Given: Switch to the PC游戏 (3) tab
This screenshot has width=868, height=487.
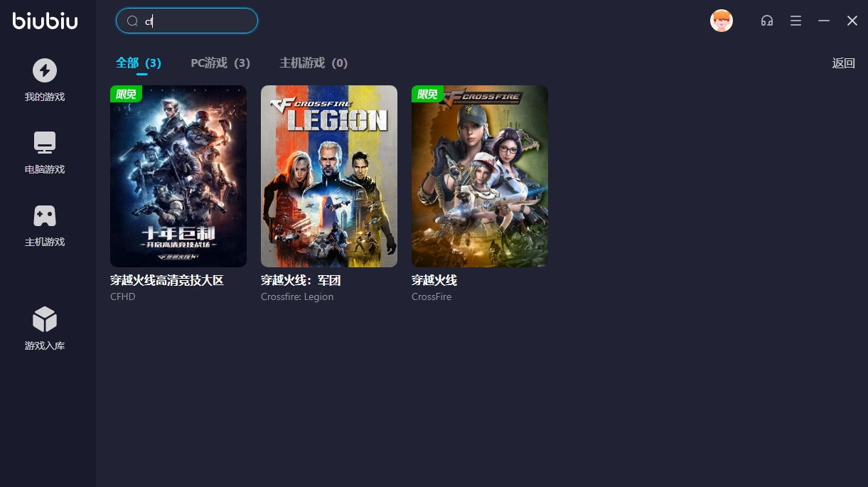Looking at the screenshot, I should pyautogui.click(x=220, y=63).
